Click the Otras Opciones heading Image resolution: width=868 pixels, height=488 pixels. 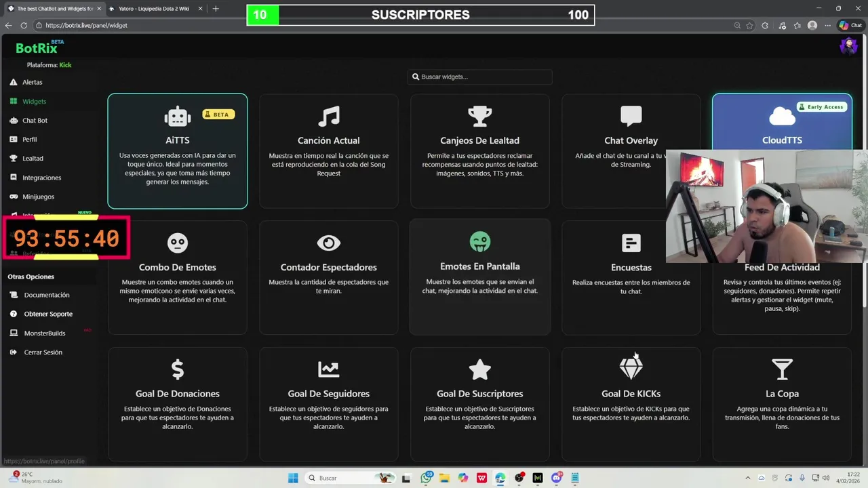click(31, 277)
